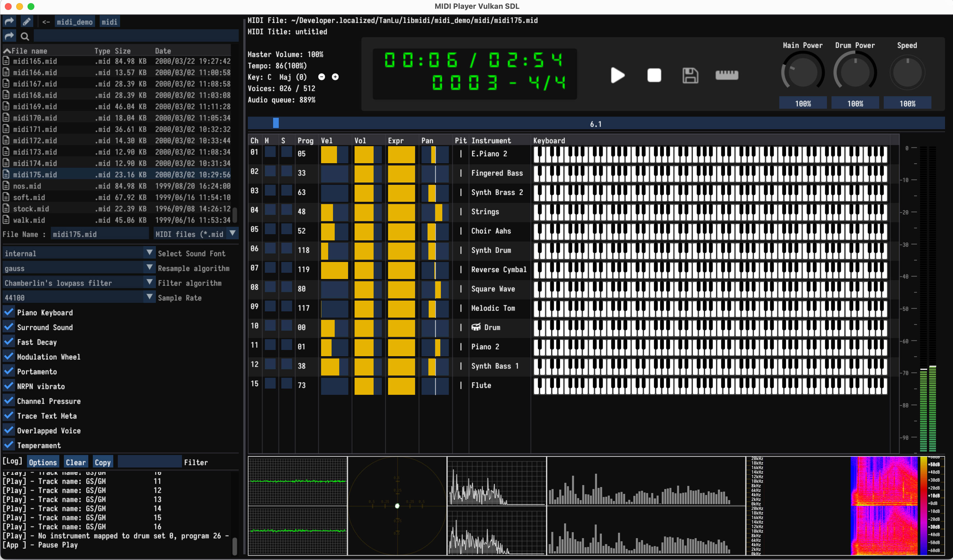This screenshot has height=560, width=953.
Task: Click the piano keyboard icon near save
Action: click(726, 75)
